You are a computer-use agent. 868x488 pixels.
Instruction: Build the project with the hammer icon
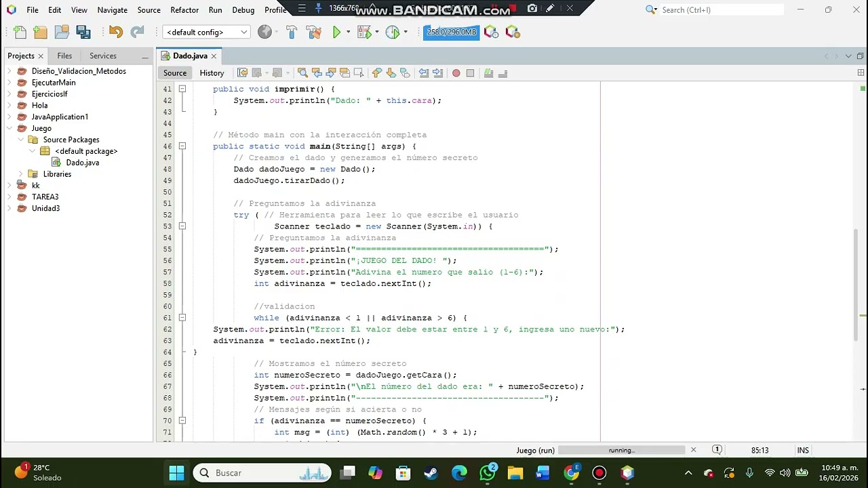[292, 32]
